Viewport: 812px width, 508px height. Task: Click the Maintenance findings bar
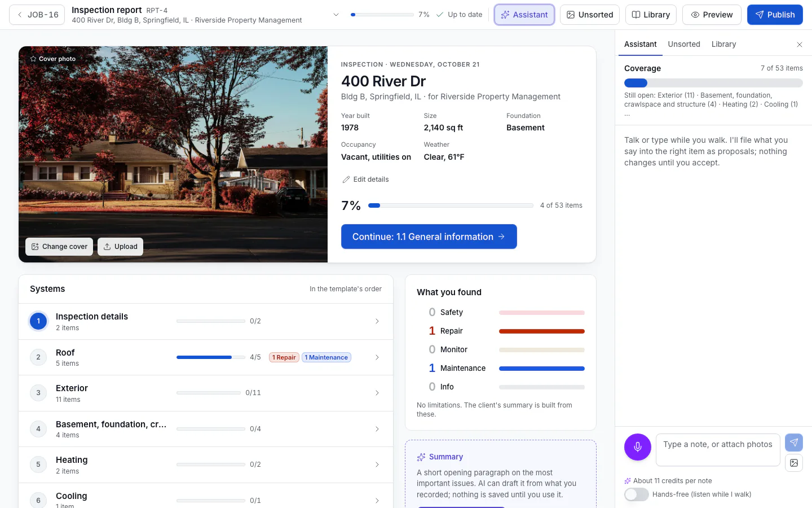542,369
